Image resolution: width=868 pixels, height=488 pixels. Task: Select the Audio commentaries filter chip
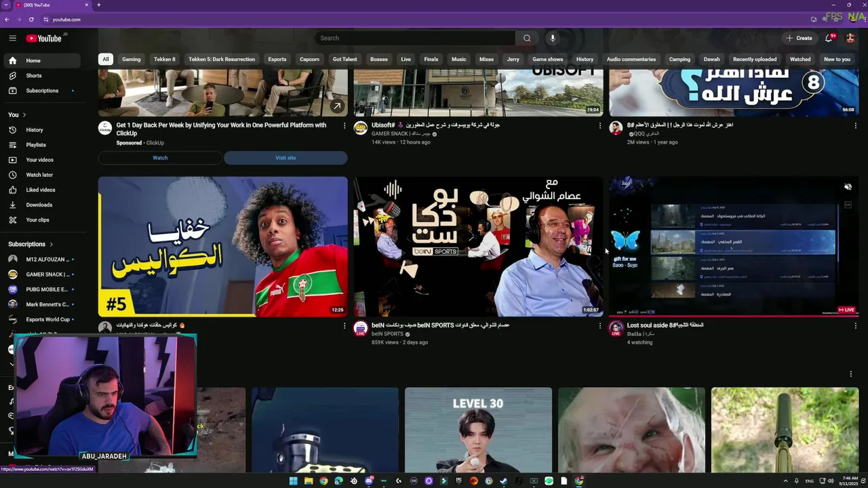[x=631, y=59]
